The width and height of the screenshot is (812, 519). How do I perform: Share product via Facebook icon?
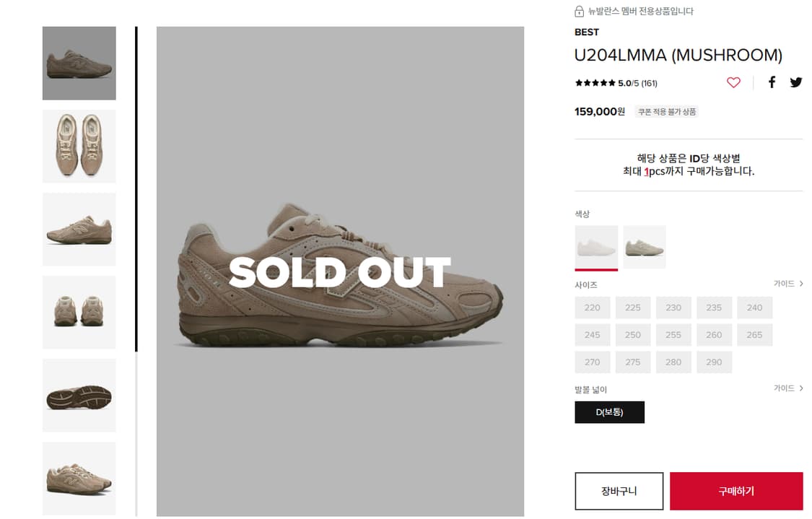pos(772,82)
